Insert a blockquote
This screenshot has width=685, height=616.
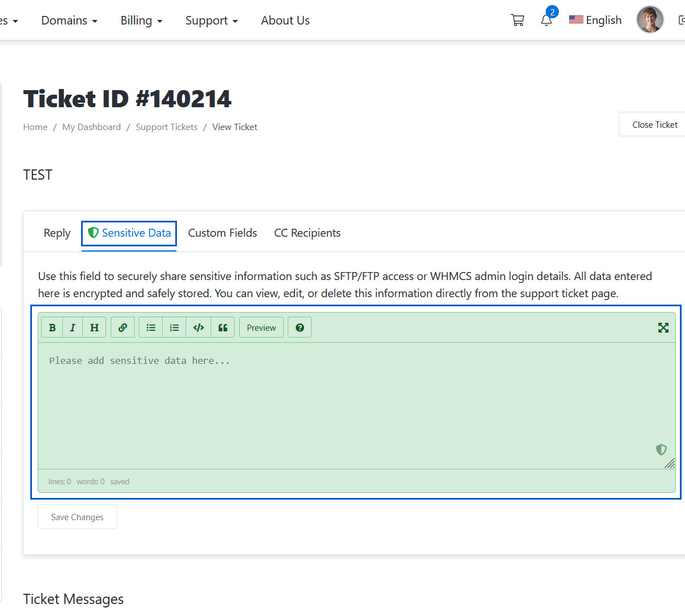[223, 327]
